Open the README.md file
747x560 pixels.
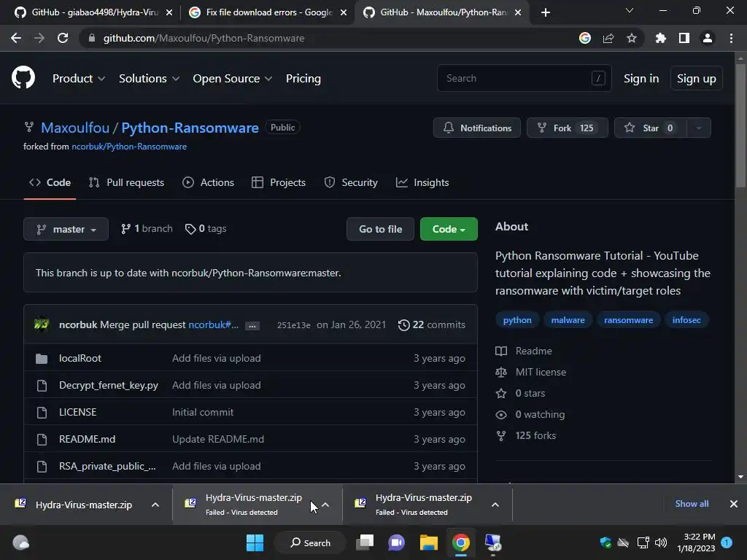pos(88,439)
